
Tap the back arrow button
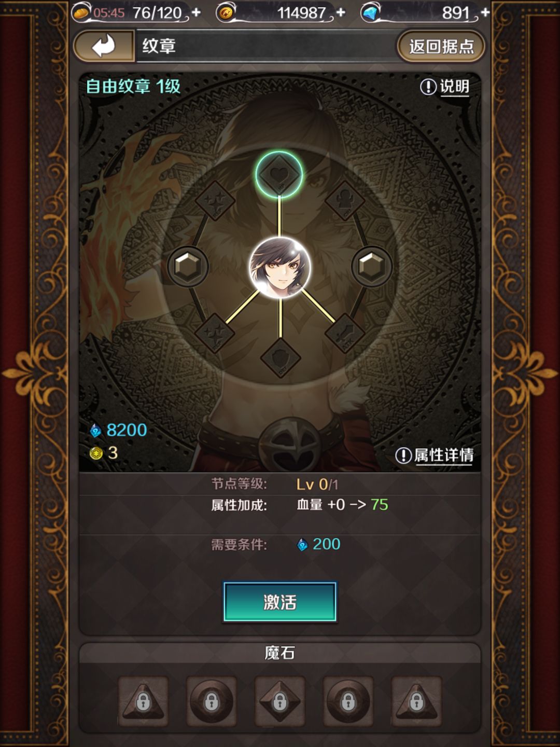[x=104, y=46]
